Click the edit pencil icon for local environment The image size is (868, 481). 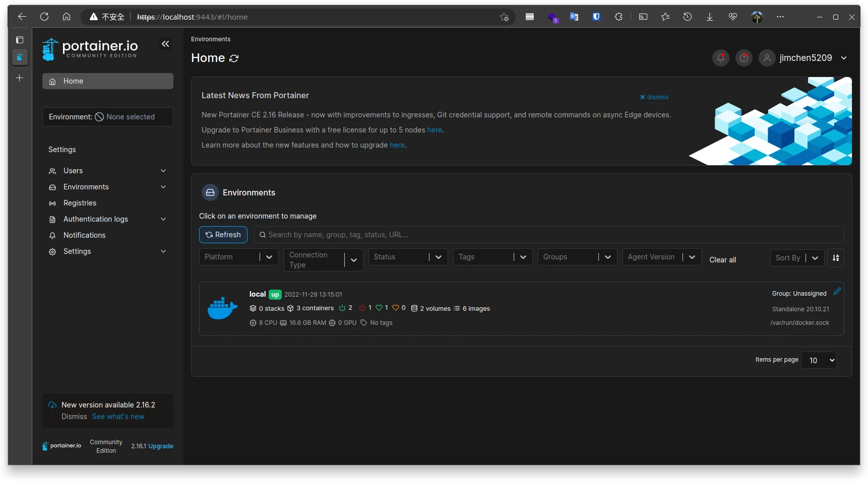pos(837,292)
